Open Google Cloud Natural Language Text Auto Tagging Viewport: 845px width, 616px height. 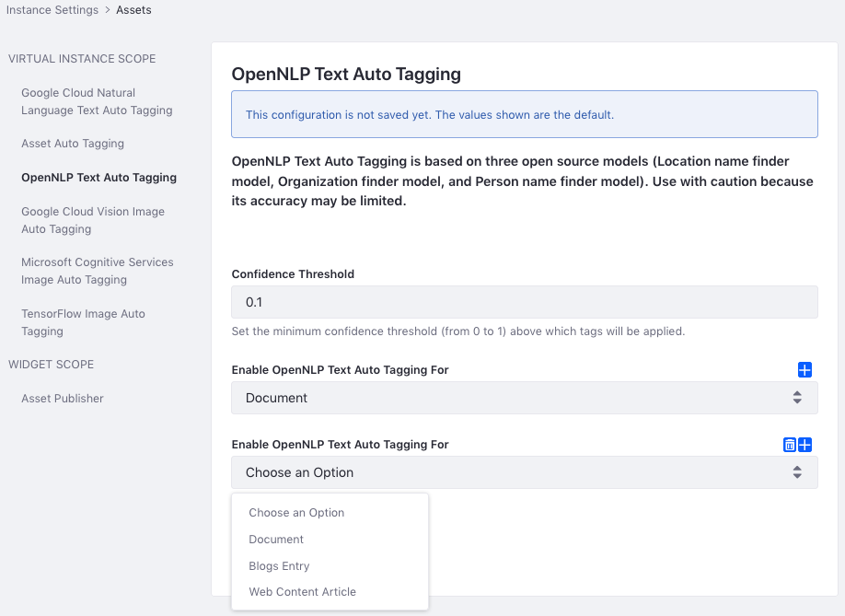pos(97,101)
